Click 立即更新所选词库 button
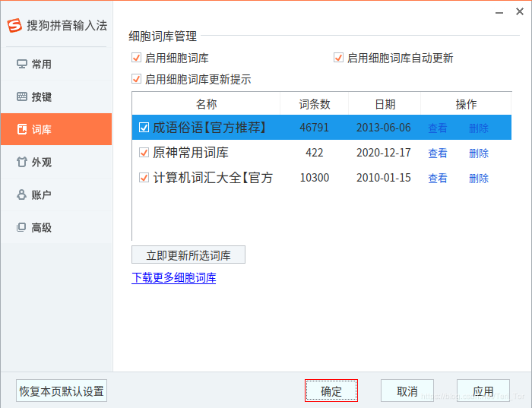Screen dimensions: 532x408 [188, 255]
